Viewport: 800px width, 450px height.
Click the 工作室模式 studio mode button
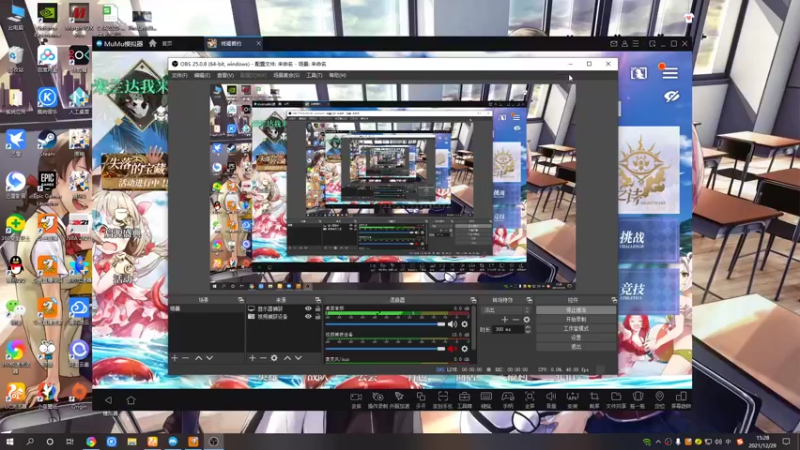576,329
